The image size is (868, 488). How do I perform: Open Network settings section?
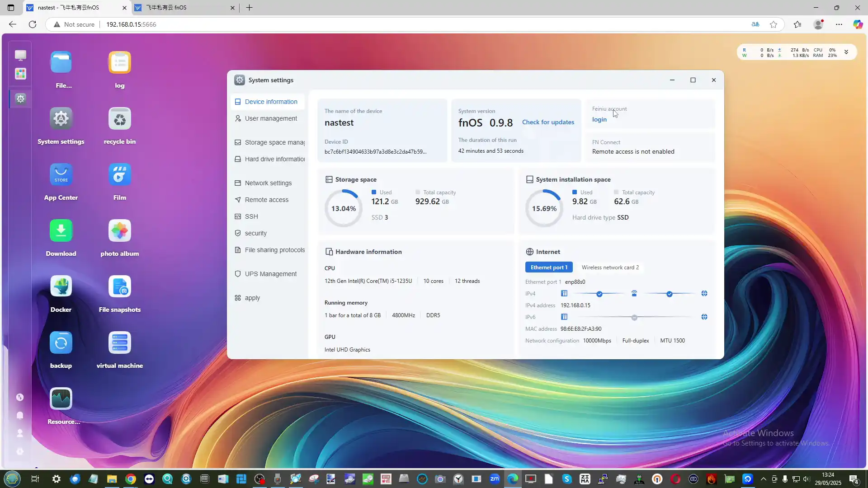[268, 183]
